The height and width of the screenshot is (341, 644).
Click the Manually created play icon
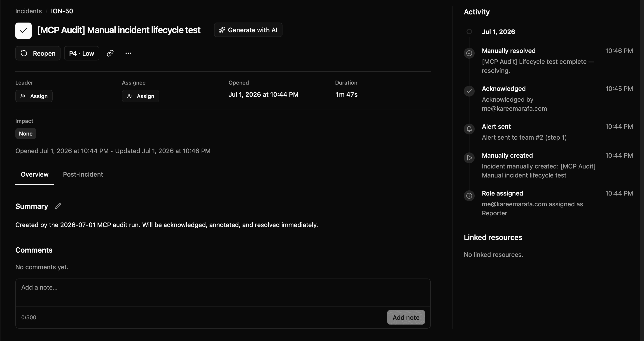[x=469, y=158]
